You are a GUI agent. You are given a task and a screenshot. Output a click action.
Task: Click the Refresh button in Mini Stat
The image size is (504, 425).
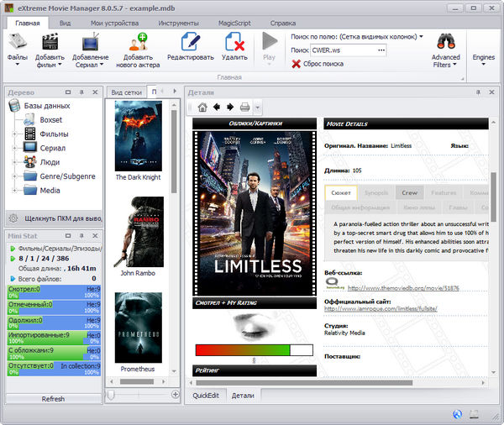[52, 398]
